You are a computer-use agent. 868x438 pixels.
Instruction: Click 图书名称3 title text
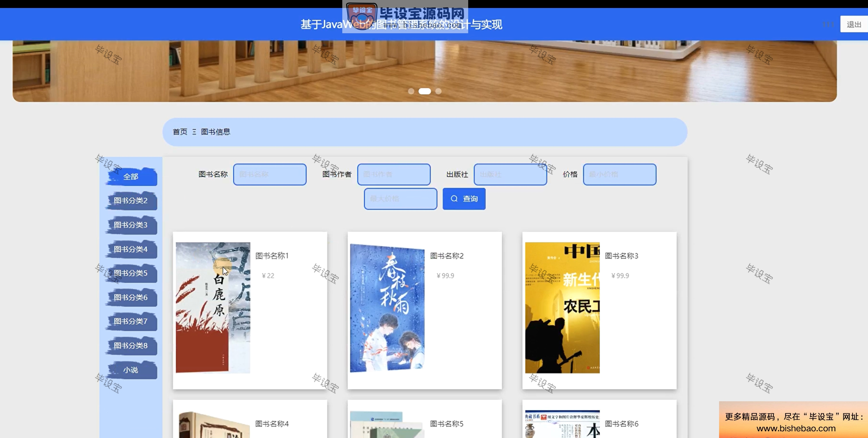[622, 256]
